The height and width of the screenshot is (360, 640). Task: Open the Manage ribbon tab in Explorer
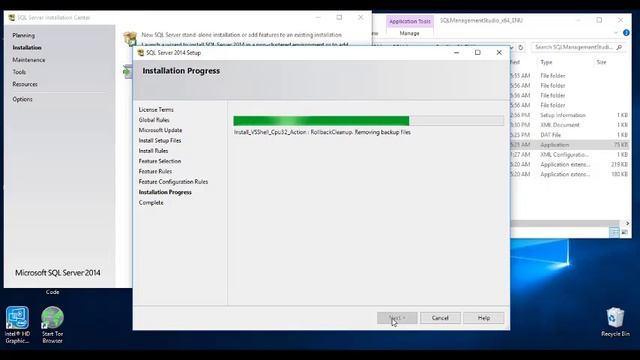[x=409, y=33]
